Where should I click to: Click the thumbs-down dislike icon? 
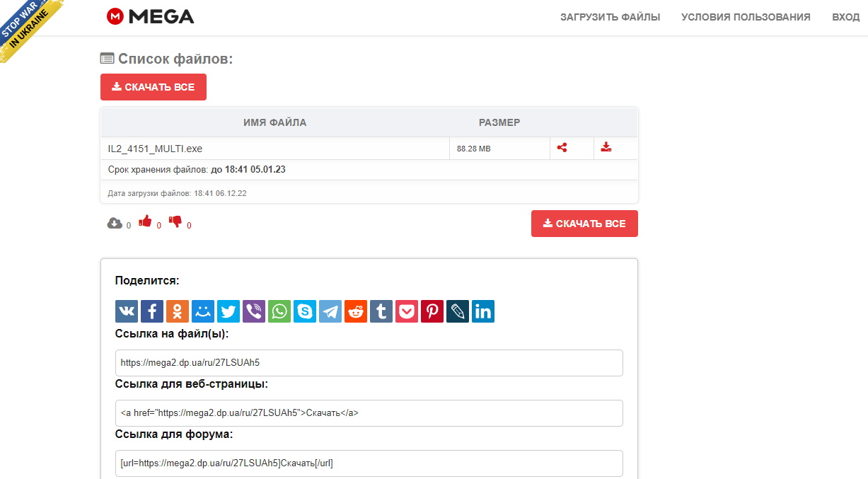(175, 222)
